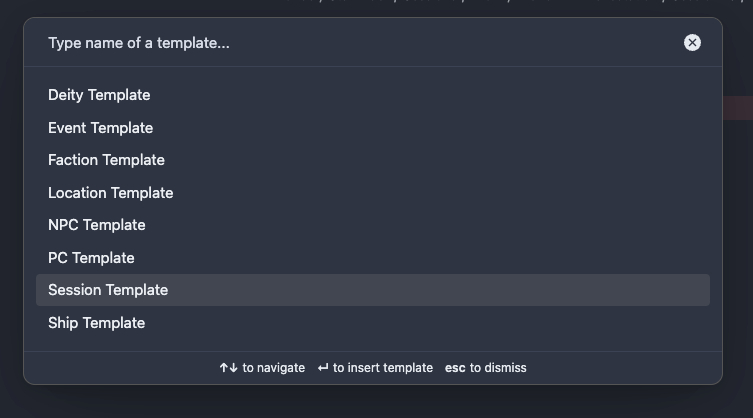Click the "to insert template" hint text

tap(383, 368)
